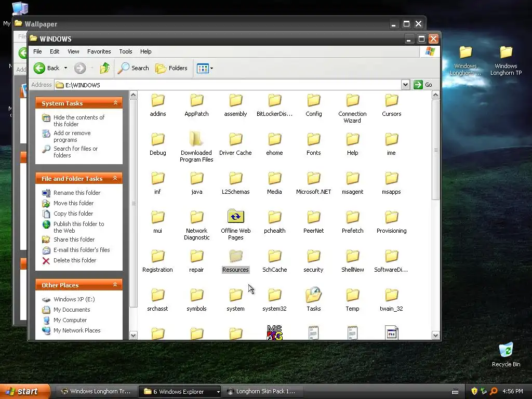This screenshot has width=532, height=399.
Task: Click Rename this folder task
Action: 77,193
